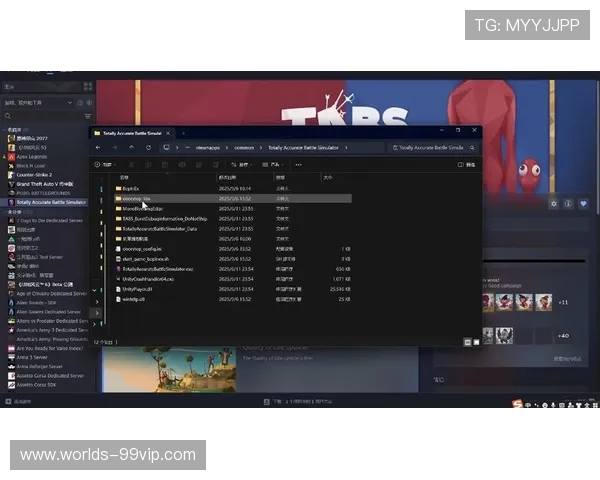Image resolution: width=600 pixels, height=480 pixels.
Task: Select the Totally Accurate Battle Simulator tab
Action: 130,132
